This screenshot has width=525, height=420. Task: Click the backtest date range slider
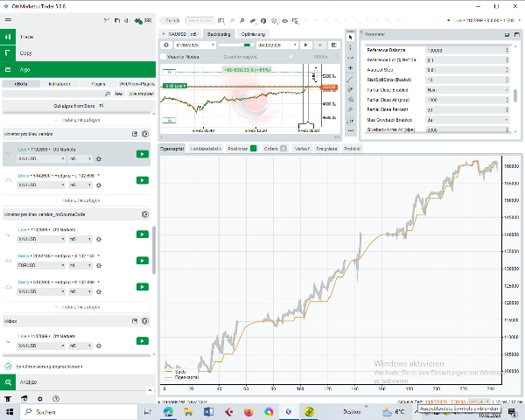[x=235, y=45]
